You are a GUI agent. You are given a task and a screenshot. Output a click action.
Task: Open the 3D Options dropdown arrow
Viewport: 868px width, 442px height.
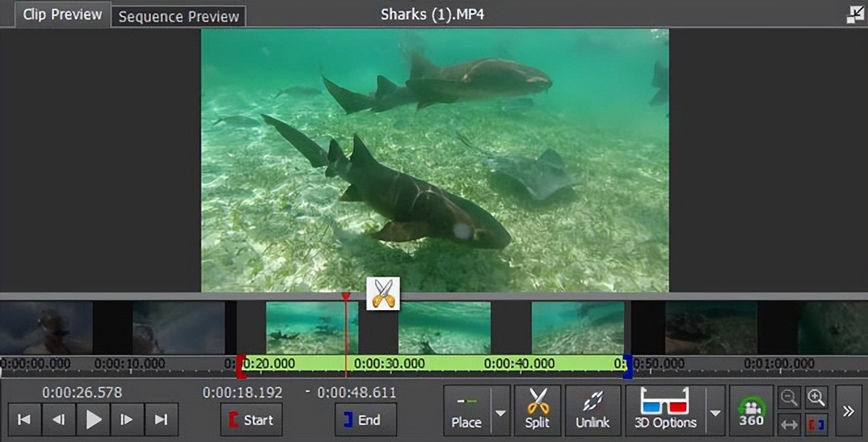(715, 412)
